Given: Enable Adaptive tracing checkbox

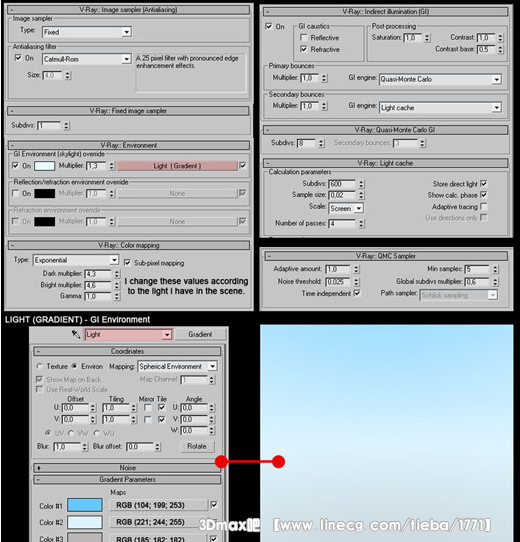Looking at the screenshot, I should (x=484, y=206).
